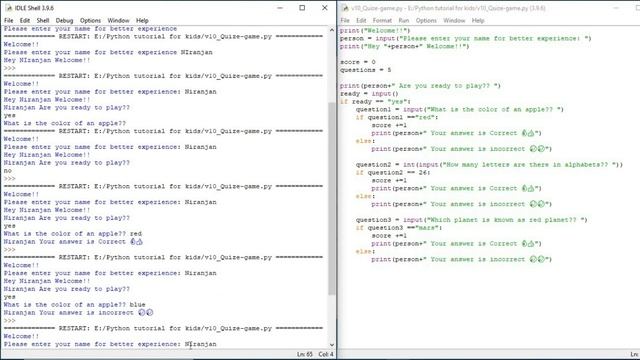Maximize the IDLE Shell window

tap(302, 8)
